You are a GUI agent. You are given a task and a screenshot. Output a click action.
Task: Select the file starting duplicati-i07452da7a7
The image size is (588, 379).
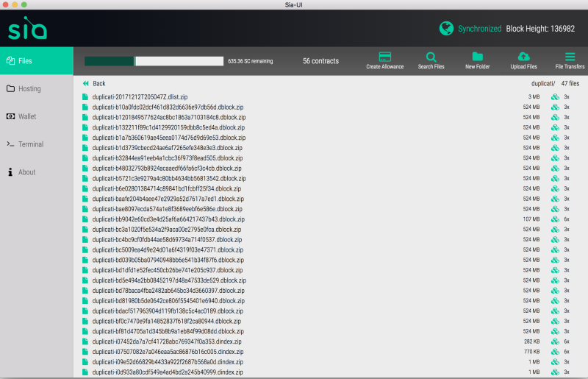(x=167, y=341)
